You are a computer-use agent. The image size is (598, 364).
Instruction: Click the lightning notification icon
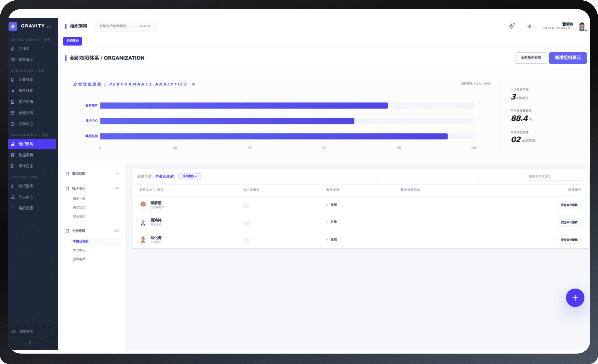(x=512, y=26)
